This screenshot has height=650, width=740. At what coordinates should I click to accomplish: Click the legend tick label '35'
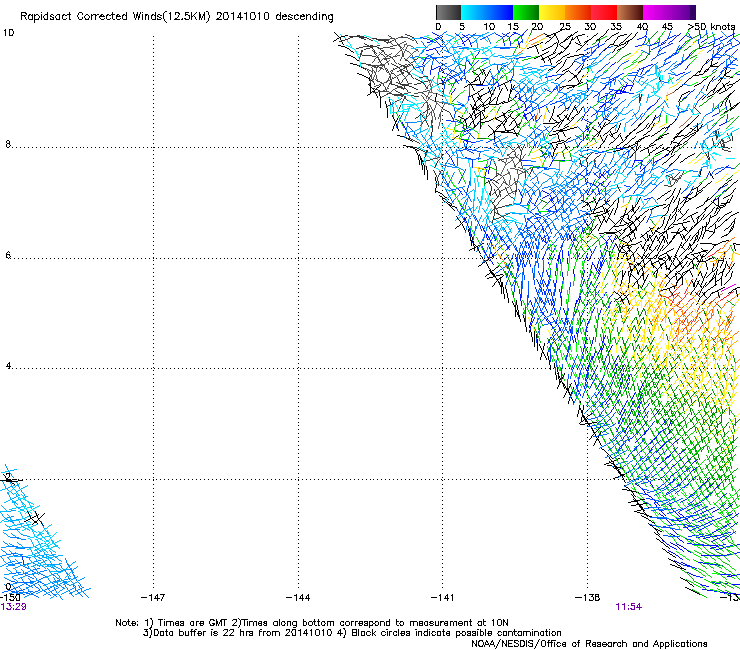(x=616, y=27)
